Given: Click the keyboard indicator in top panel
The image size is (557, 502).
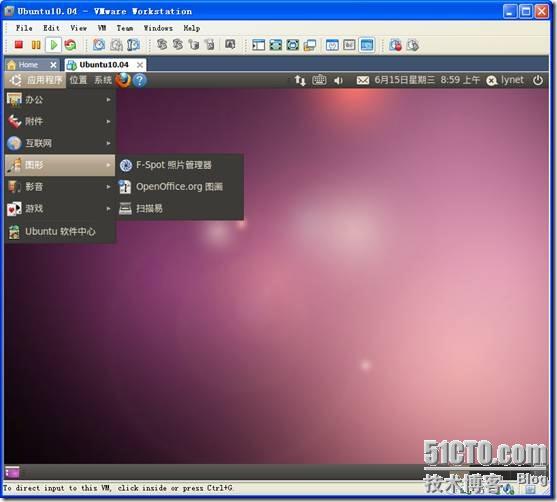Looking at the screenshot, I should [x=319, y=80].
